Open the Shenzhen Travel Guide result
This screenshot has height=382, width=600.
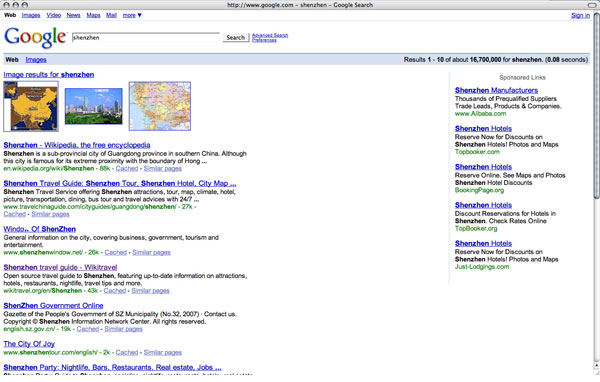tap(120, 183)
